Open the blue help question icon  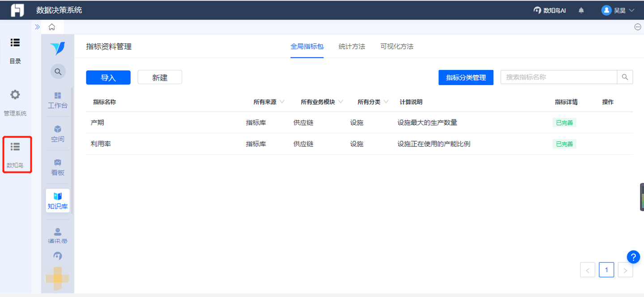coord(633,257)
